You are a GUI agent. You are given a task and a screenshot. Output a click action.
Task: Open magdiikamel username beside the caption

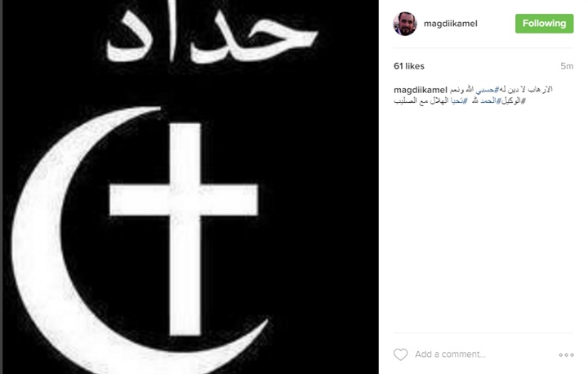tap(421, 90)
